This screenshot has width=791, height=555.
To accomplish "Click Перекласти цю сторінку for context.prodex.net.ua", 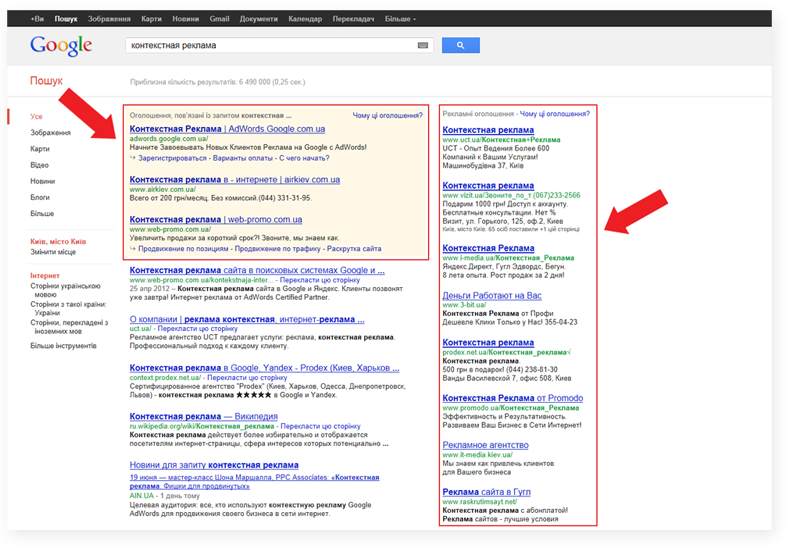I will (247, 377).
